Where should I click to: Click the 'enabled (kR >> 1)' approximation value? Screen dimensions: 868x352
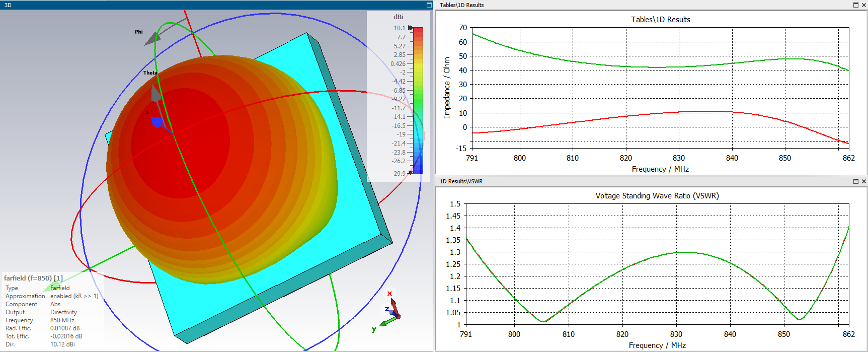tap(74, 296)
